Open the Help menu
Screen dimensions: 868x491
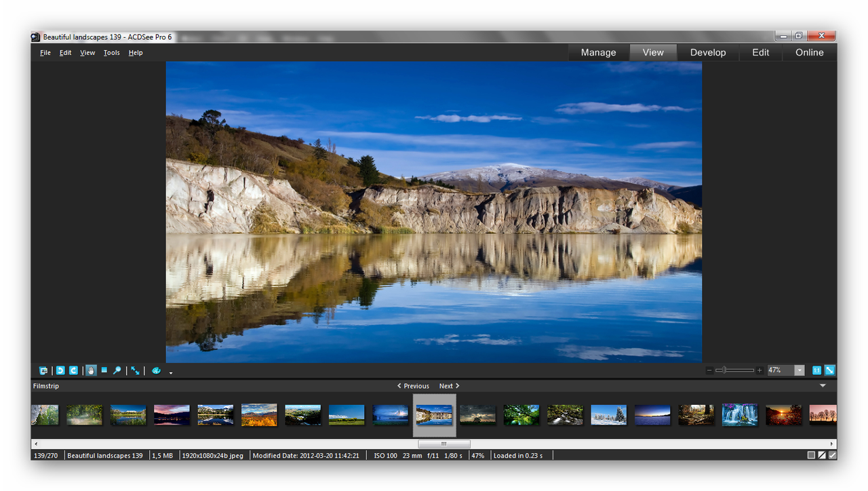(136, 53)
